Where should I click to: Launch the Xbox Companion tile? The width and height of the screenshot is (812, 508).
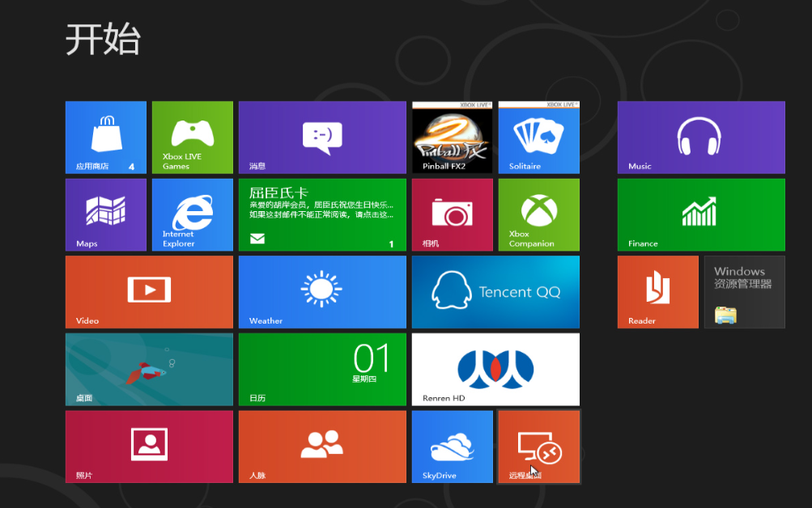click(539, 214)
